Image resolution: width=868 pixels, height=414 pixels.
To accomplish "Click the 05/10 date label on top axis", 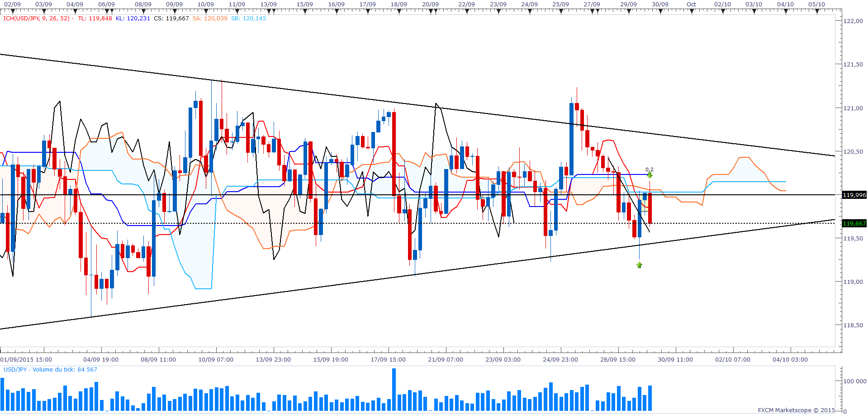I will 816,5.
